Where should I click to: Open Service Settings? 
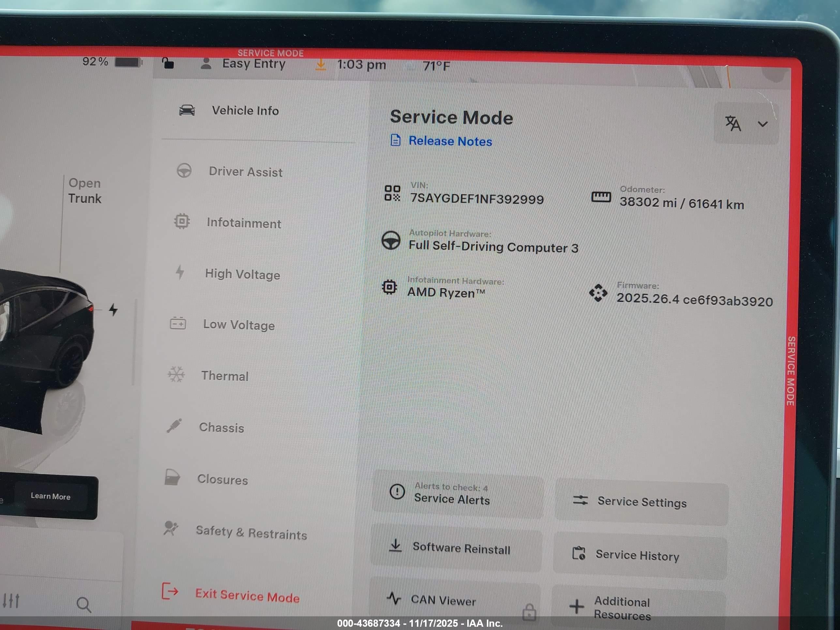(x=642, y=502)
